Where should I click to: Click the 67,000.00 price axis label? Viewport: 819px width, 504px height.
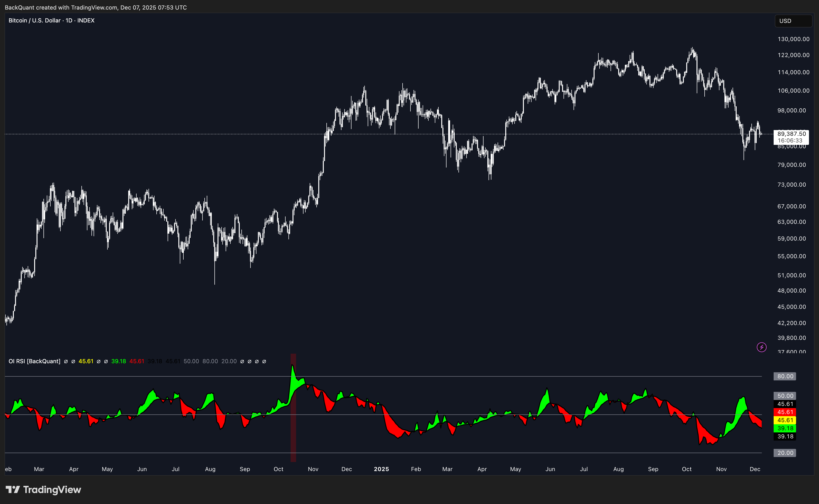tap(792, 206)
